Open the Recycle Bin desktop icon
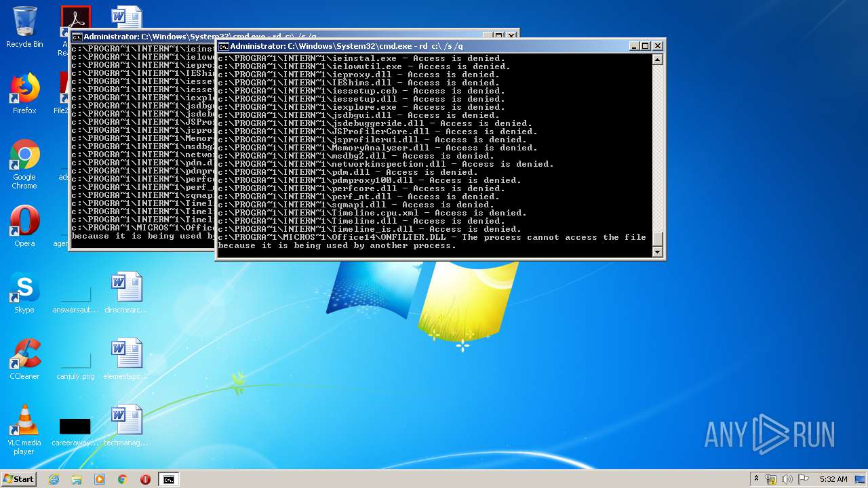Screen dimensions: 868x488 [x=24, y=27]
